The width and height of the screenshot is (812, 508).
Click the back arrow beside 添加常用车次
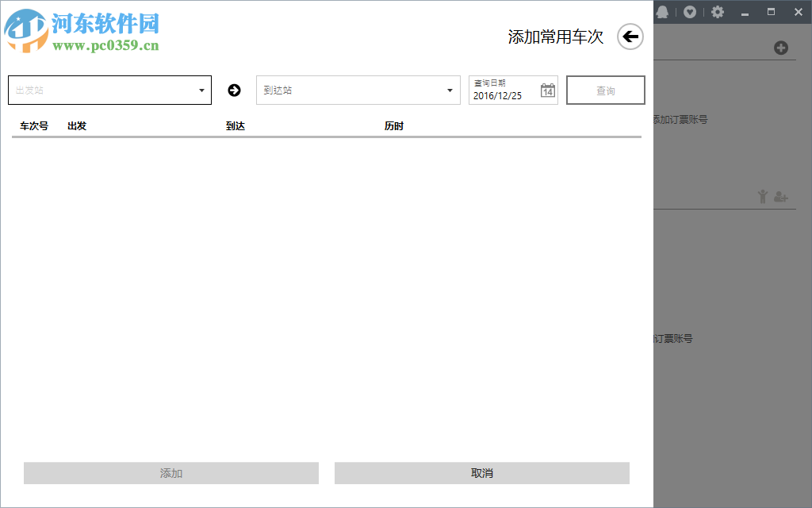(x=630, y=36)
